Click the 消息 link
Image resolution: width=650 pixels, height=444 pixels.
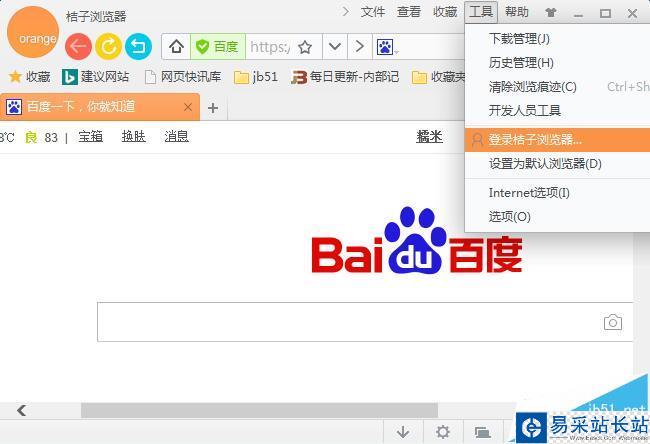177,136
